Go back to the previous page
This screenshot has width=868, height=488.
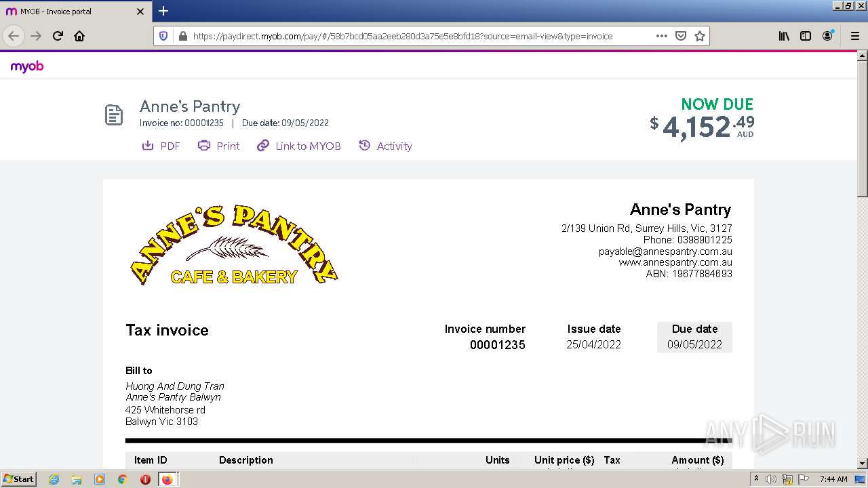14,36
